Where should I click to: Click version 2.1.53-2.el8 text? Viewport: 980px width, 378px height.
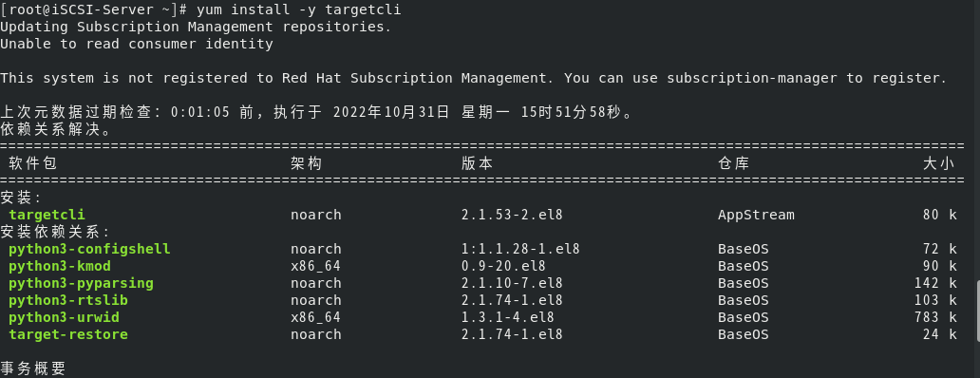click(x=512, y=215)
